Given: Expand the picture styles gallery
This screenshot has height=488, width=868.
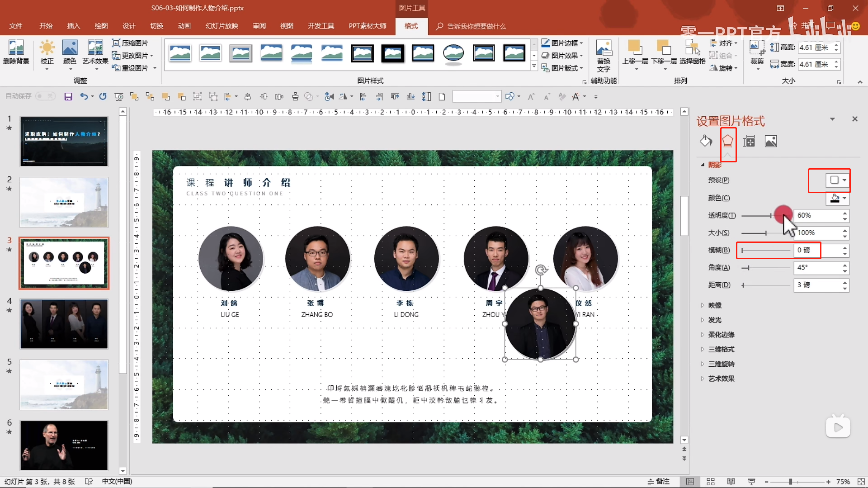Looking at the screenshot, I should [534, 66].
